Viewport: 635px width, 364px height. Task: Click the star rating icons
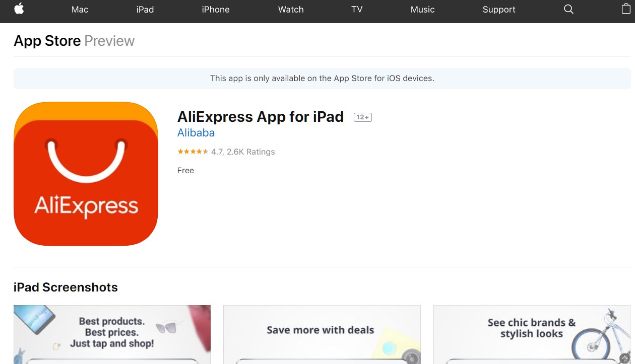point(193,152)
